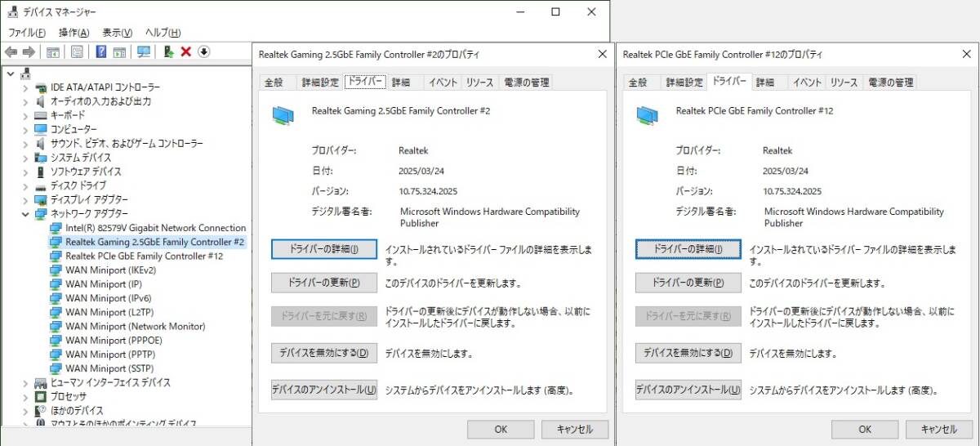
Task: Click the scan for hardware changes monitor icon
Action: click(x=144, y=52)
